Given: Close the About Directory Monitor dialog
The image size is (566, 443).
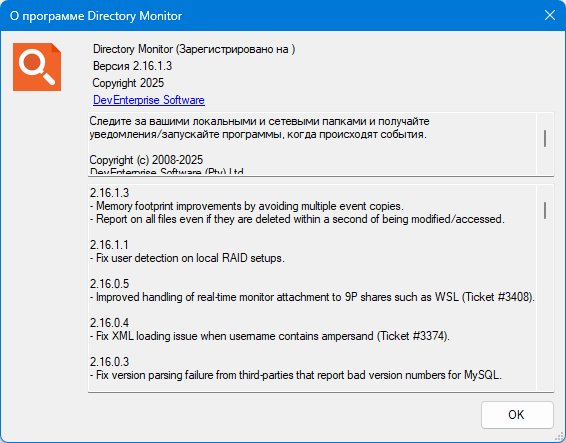Looking at the screenshot, I should pyautogui.click(x=549, y=15).
